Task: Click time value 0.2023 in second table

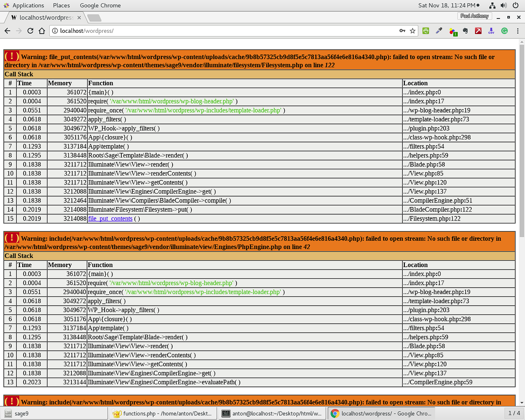Action: pyautogui.click(x=32, y=382)
